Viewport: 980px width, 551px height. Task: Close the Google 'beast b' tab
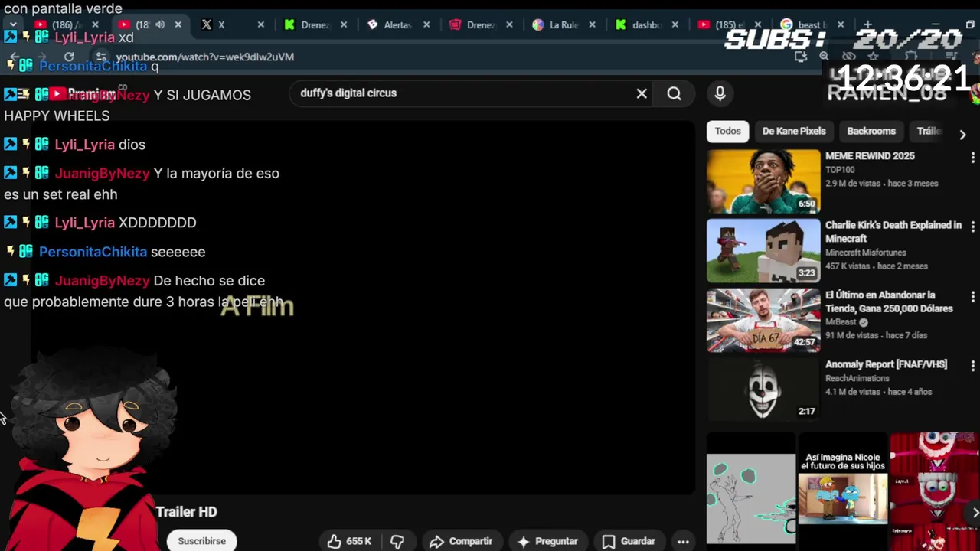(x=840, y=24)
